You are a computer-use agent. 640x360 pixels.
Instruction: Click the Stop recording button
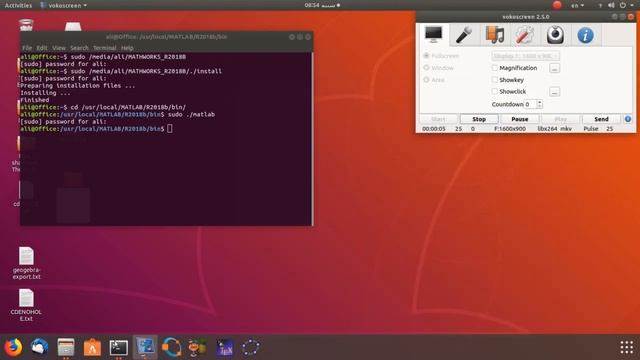click(479, 119)
